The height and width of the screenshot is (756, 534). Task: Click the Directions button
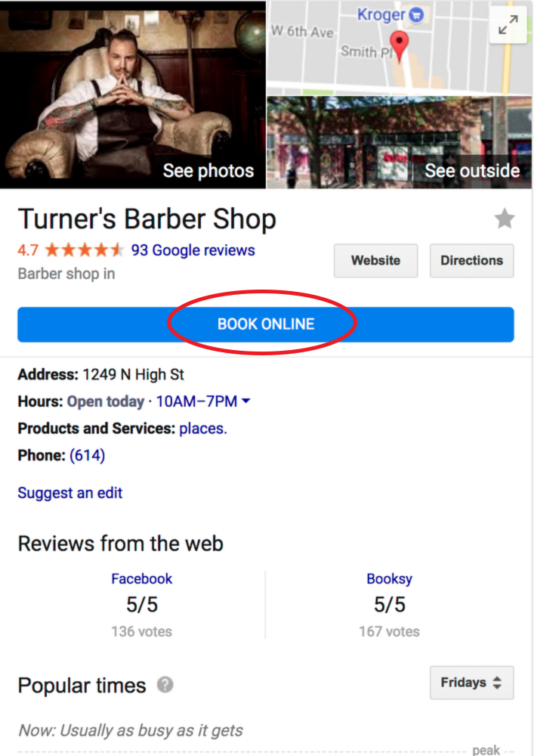[x=471, y=260]
